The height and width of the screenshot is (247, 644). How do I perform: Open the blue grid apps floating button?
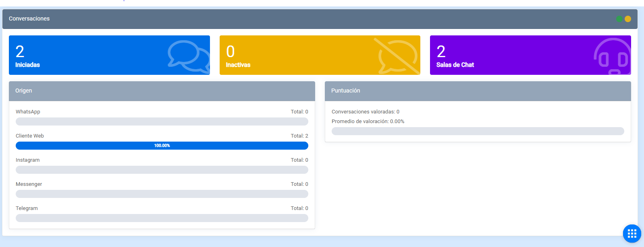pyautogui.click(x=632, y=233)
